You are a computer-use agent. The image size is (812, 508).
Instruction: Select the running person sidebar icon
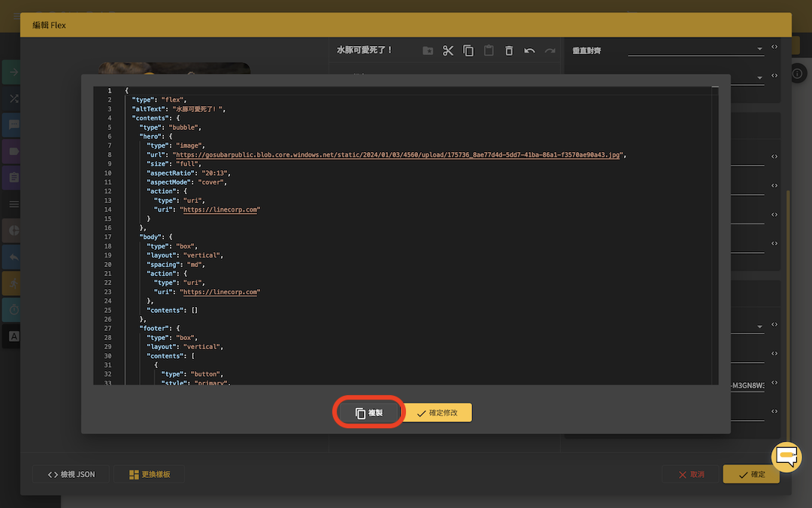tap(13, 283)
